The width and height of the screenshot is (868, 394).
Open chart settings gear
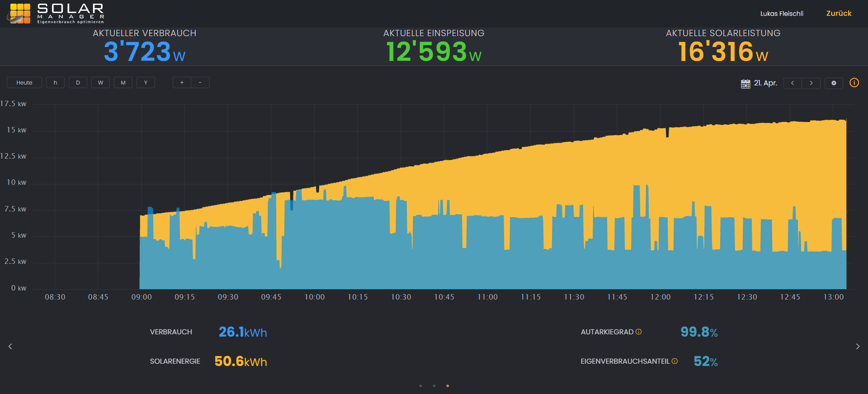tap(834, 83)
